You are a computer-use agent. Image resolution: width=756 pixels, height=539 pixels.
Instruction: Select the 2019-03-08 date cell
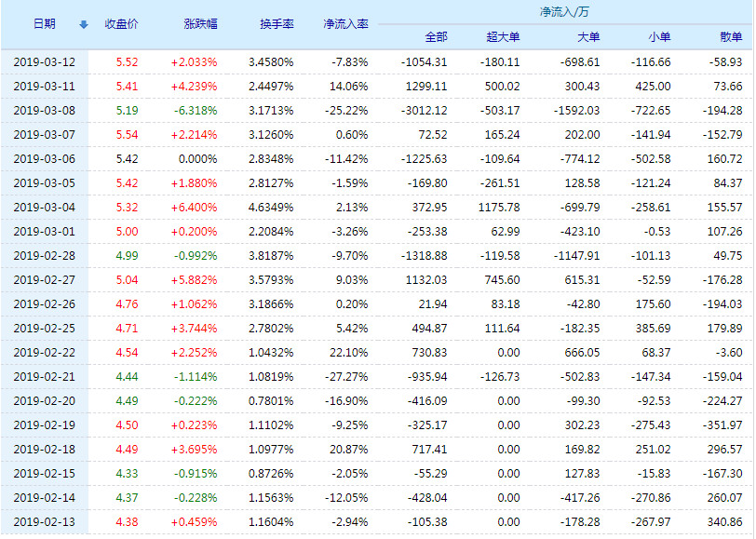[43, 111]
